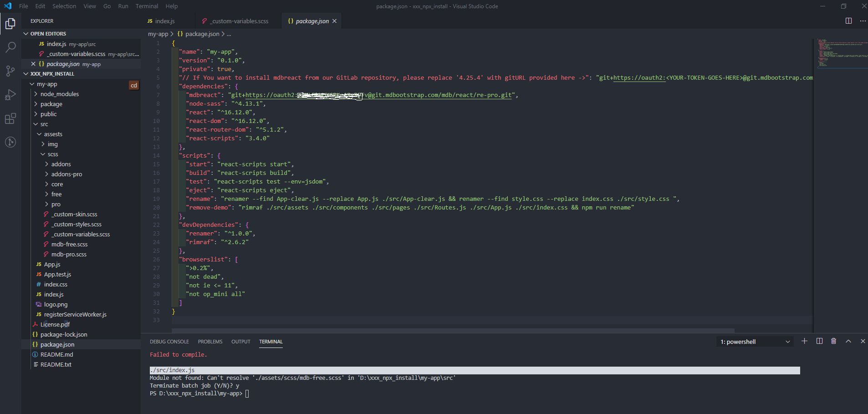This screenshot has height=414, width=868.
Task: Expand the addons-pro folder
Action: pos(46,174)
